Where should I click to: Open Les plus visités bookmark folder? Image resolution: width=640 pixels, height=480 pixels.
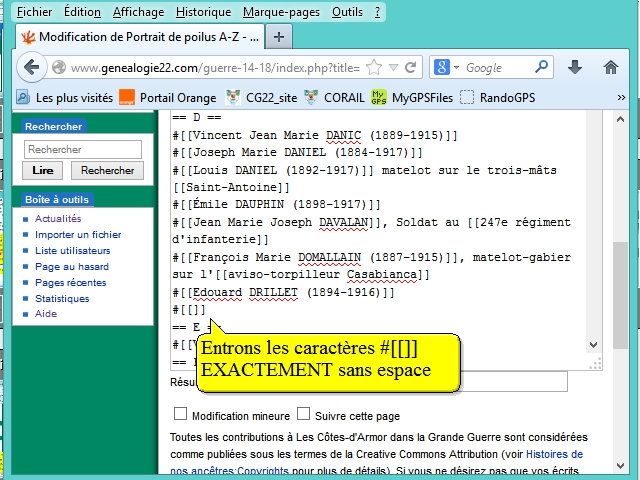coord(64,98)
